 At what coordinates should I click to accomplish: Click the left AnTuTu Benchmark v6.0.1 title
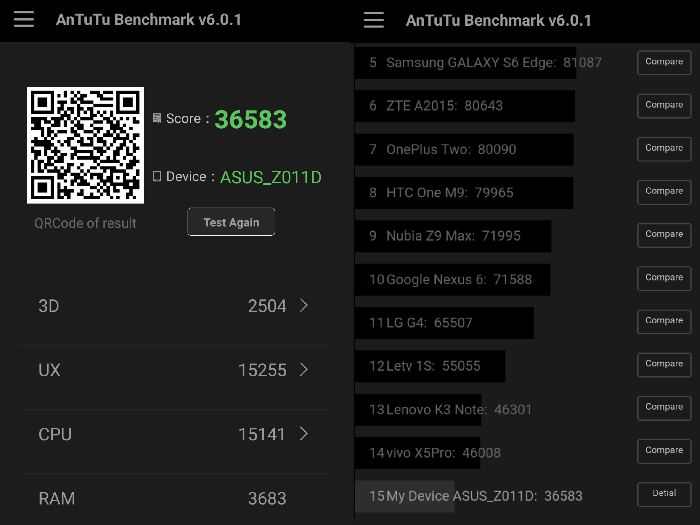[x=149, y=20]
